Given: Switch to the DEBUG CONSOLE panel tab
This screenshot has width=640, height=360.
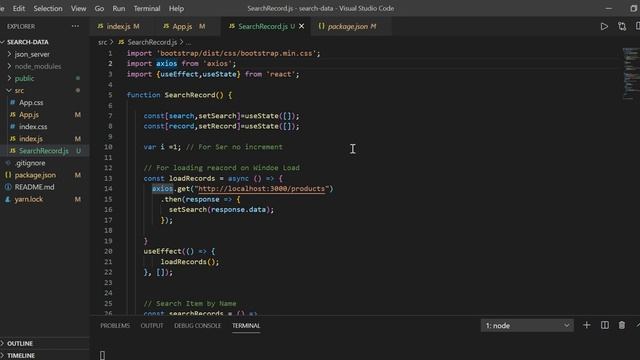Looking at the screenshot, I should point(198,326).
